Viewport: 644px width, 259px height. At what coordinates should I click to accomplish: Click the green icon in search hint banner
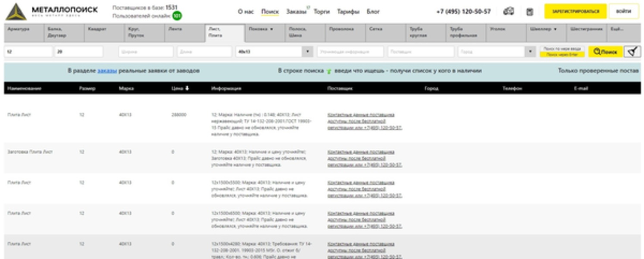point(329,71)
